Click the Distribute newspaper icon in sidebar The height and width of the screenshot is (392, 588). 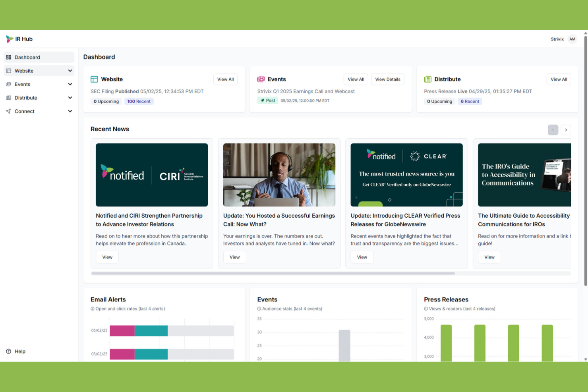click(x=8, y=98)
